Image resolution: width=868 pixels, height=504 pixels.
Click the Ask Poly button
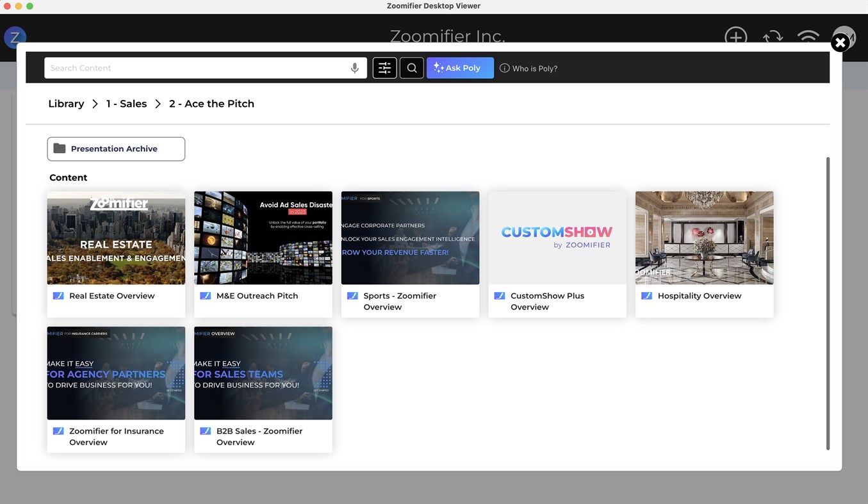pos(460,67)
